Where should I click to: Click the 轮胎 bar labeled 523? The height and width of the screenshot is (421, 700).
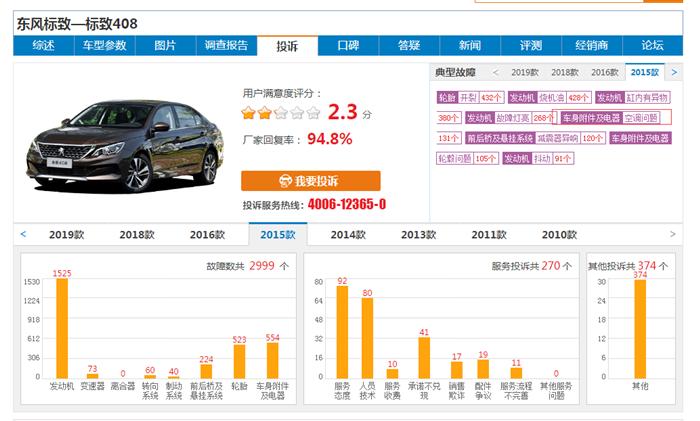(239, 362)
